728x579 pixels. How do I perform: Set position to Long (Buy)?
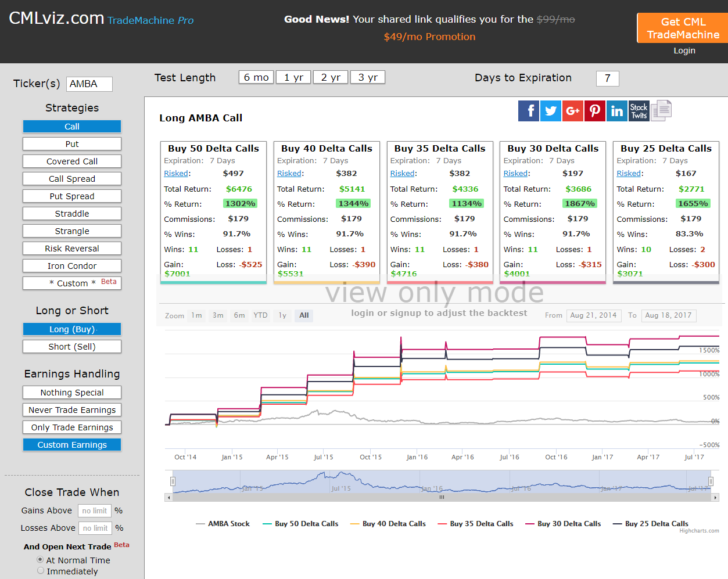(72, 329)
